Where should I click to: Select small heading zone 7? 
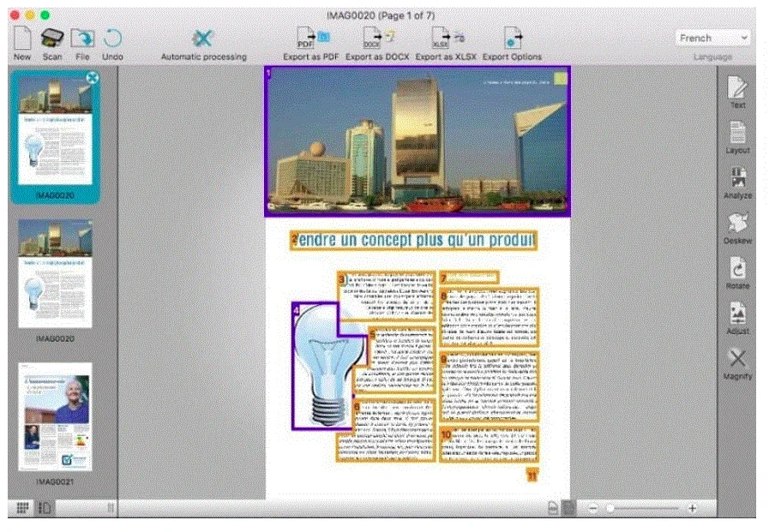[469, 278]
